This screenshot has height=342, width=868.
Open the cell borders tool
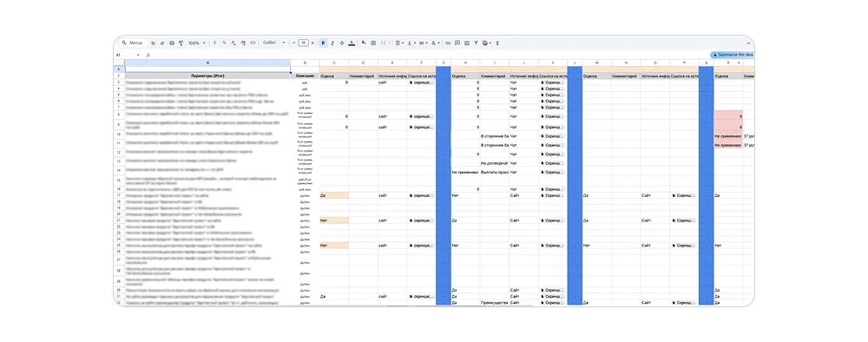(x=373, y=43)
